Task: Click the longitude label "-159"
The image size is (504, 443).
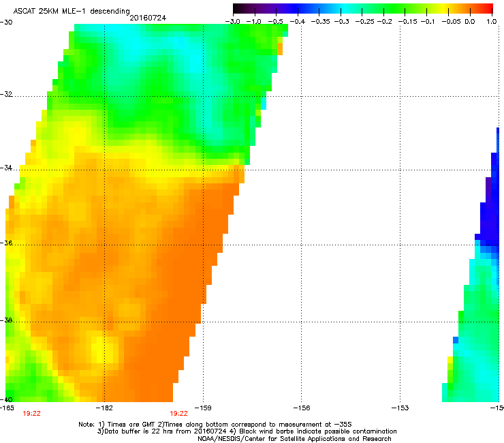Action: (x=203, y=408)
